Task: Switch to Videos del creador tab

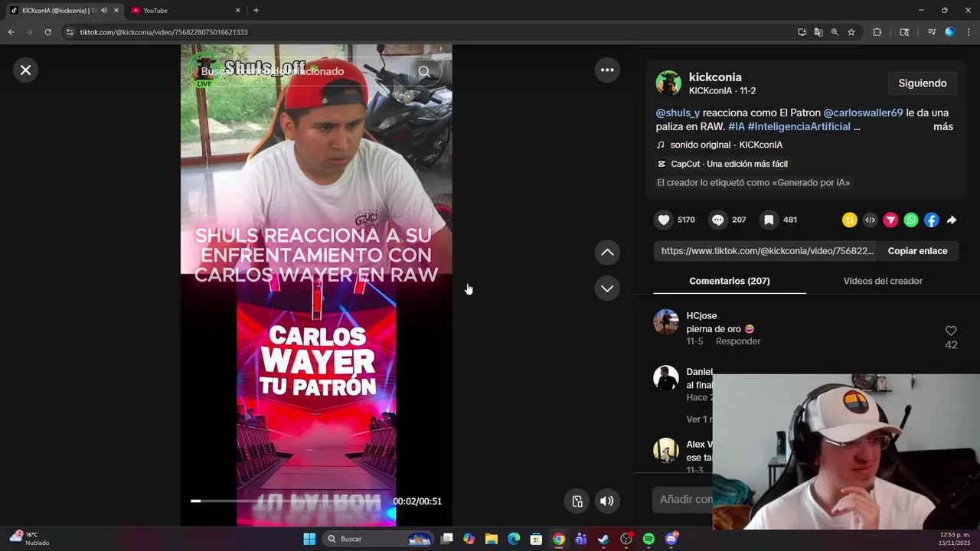Action: (883, 281)
